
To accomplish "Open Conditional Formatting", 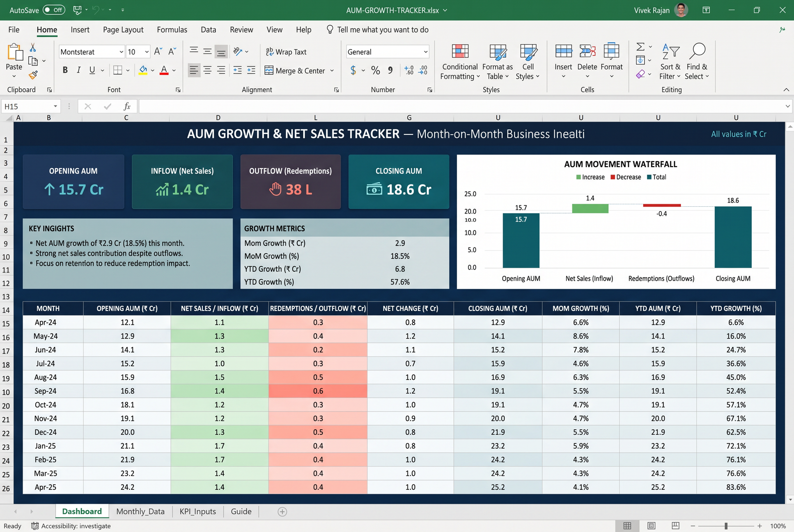I will tap(460, 62).
